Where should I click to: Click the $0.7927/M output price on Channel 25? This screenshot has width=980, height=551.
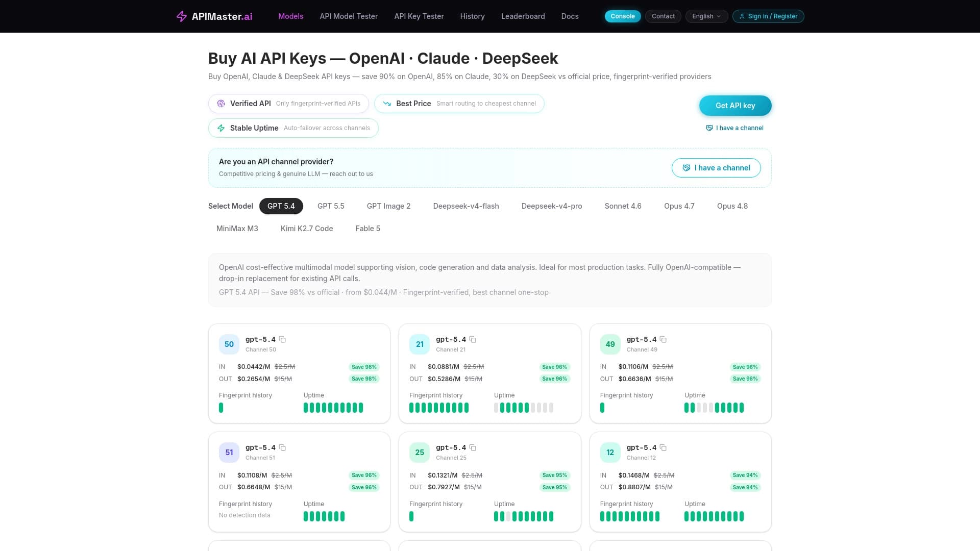[444, 487]
